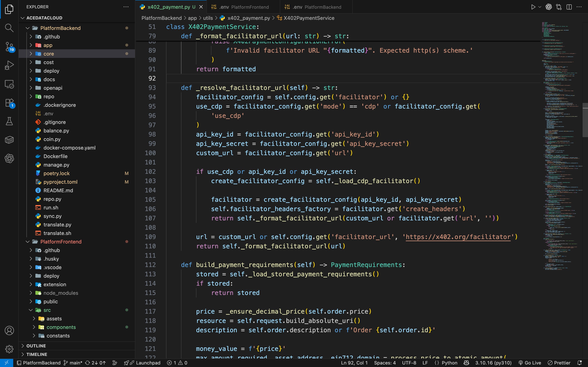Click the Split Editor Right icon
The image size is (588, 367).
pos(569,7)
